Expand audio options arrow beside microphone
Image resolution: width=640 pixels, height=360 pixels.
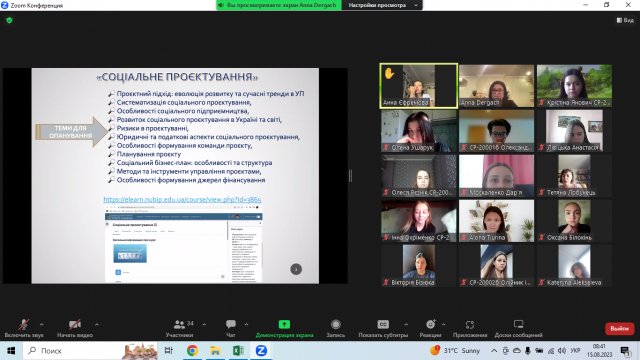[x=42, y=324]
